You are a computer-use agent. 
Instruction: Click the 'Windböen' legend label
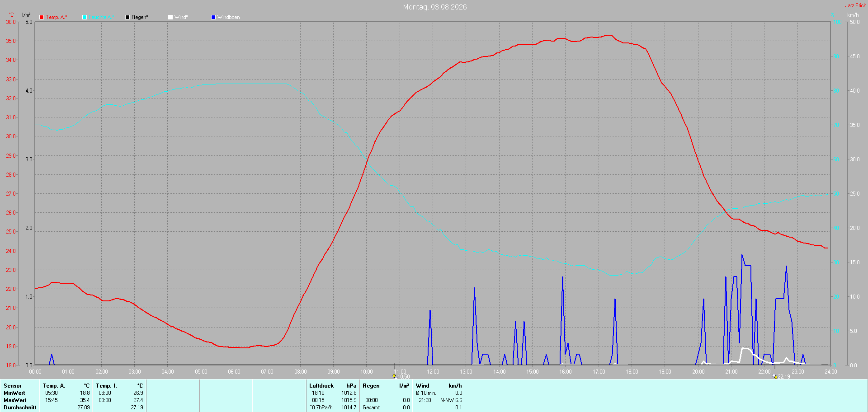click(x=229, y=17)
